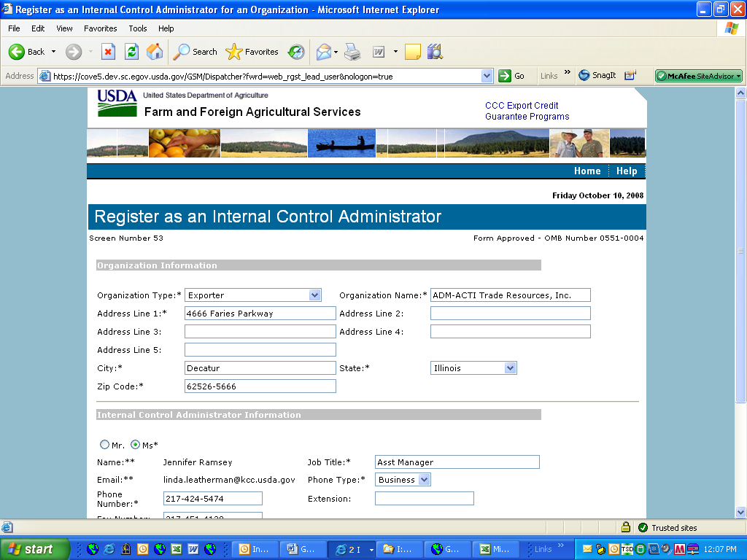Select the Mr. radio button
The image size is (747, 560).
[104, 444]
